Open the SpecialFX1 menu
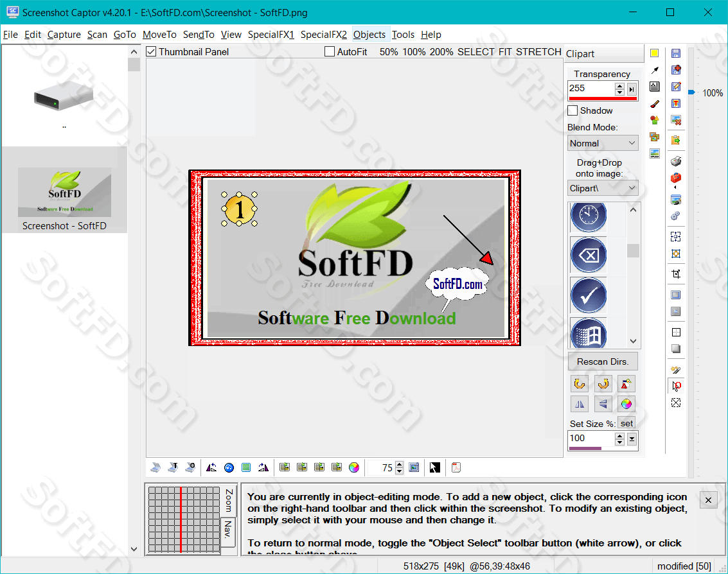The height and width of the screenshot is (574, 728). [271, 34]
